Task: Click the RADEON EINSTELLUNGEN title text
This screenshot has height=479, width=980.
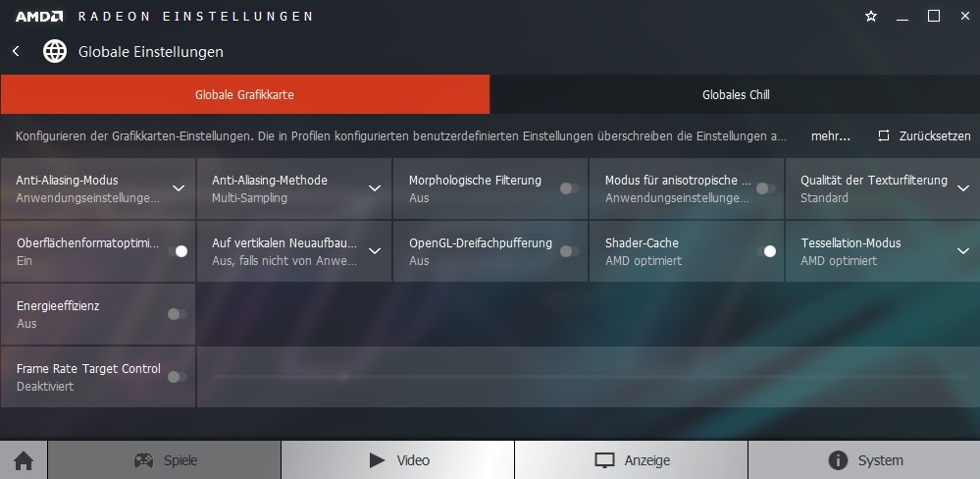Action: (195, 17)
